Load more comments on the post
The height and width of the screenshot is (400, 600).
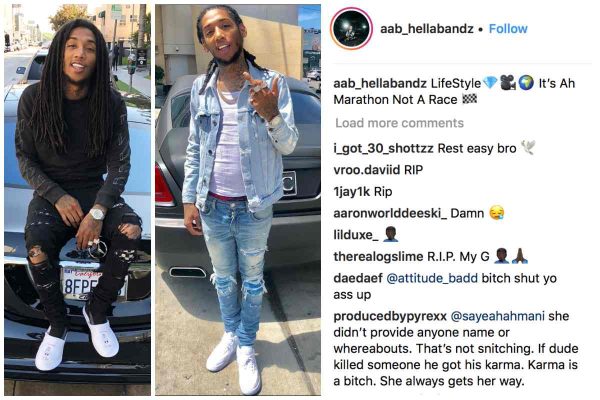pos(399,123)
